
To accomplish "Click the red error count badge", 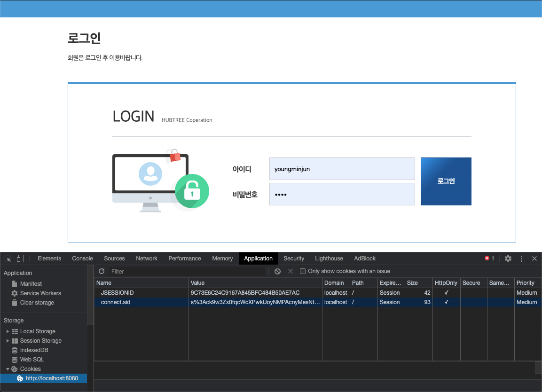I will tap(489, 259).
